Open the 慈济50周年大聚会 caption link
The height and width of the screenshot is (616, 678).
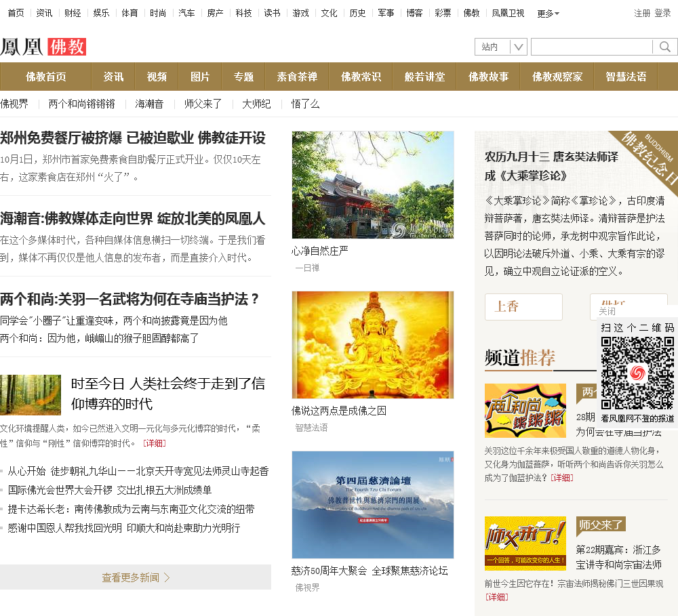click(x=370, y=571)
